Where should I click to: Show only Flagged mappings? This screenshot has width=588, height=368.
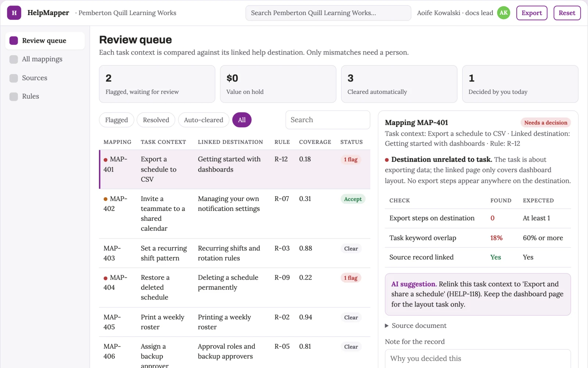[x=116, y=120]
